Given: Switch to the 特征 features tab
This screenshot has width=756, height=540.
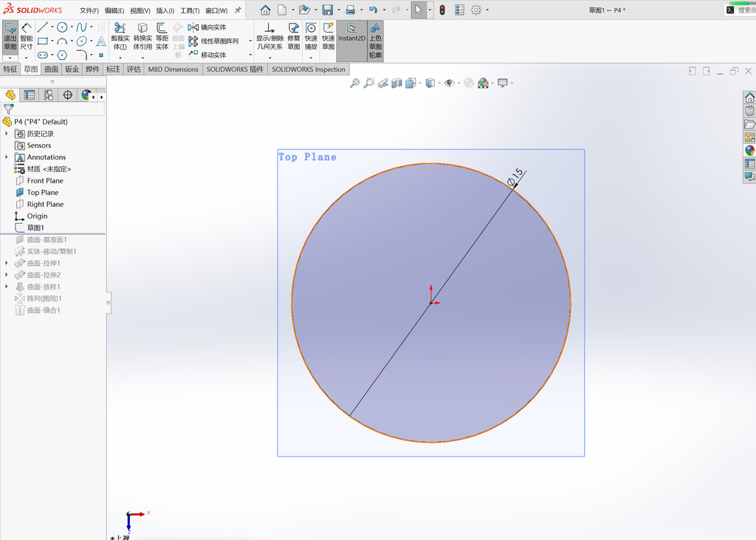Looking at the screenshot, I should (10, 69).
